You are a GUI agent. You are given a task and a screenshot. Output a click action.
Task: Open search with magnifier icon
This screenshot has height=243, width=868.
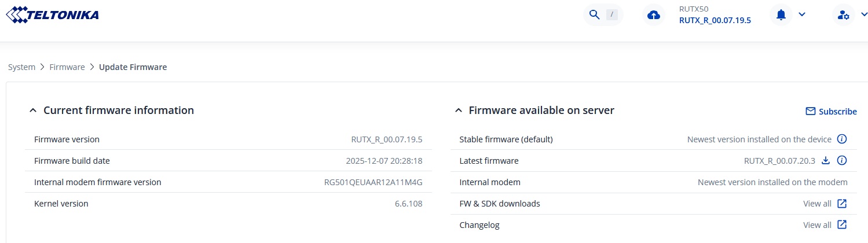pyautogui.click(x=594, y=15)
